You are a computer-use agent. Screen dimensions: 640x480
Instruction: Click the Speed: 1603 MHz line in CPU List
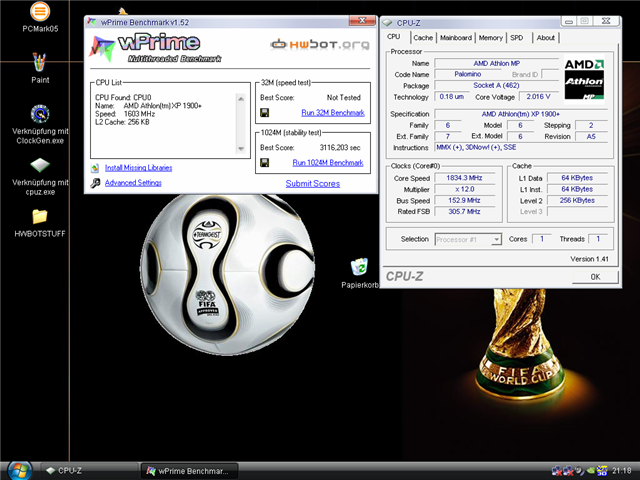(125, 114)
